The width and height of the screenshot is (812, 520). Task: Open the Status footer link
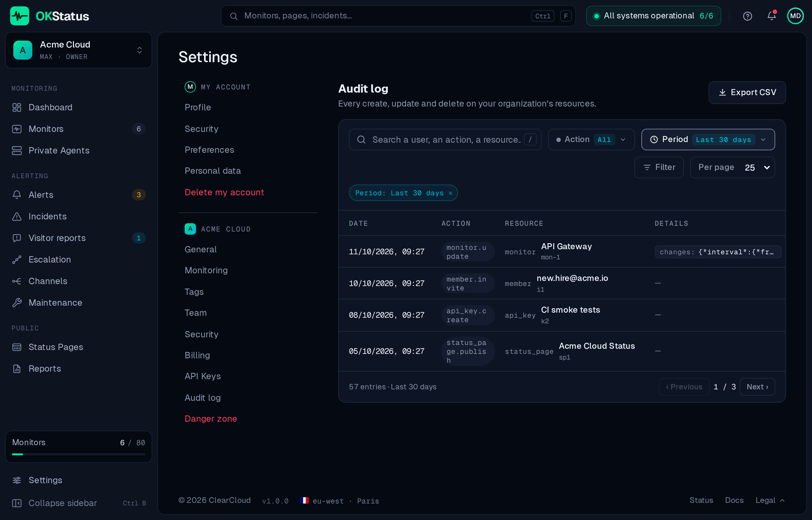pyautogui.click(x=701, y=500)
